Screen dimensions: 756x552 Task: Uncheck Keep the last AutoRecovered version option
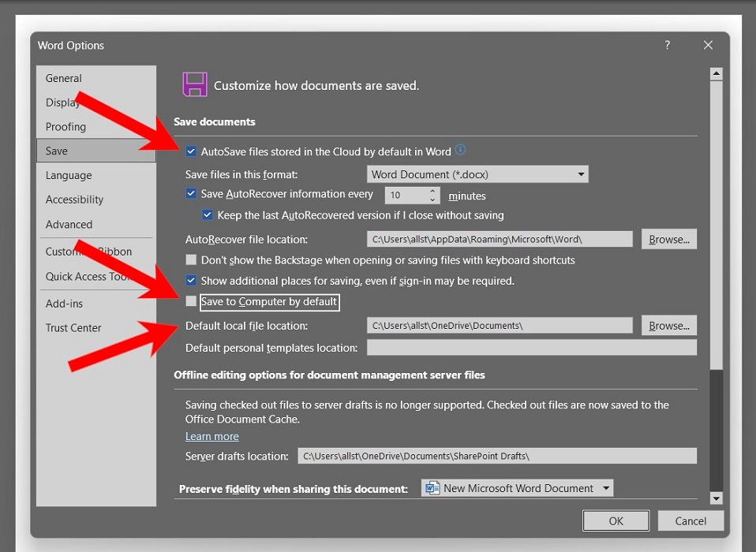coord(207,214)
